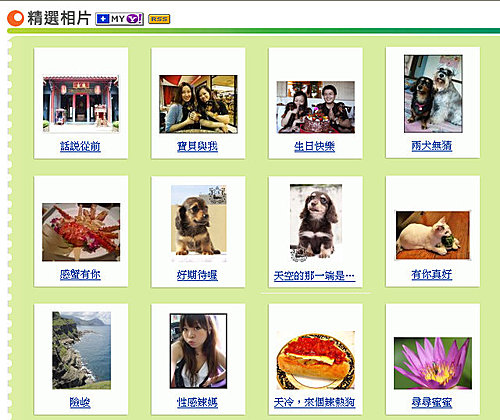The image size is (500, 420).
Task: Open the temple photo thumbnail
Action: (x=81, y=104)
